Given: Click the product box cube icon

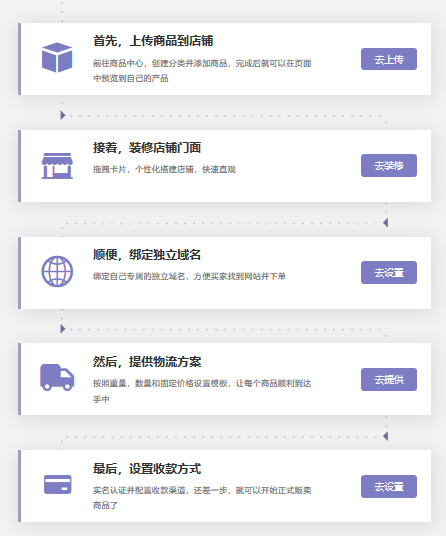Looking at the screenshot, I should [x=57, y=57].
